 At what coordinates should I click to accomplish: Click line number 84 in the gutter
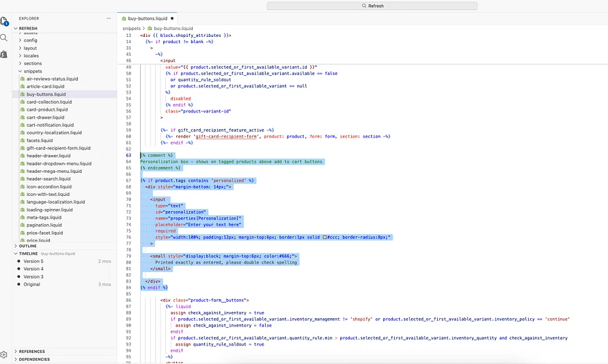[x=128, y=288]
